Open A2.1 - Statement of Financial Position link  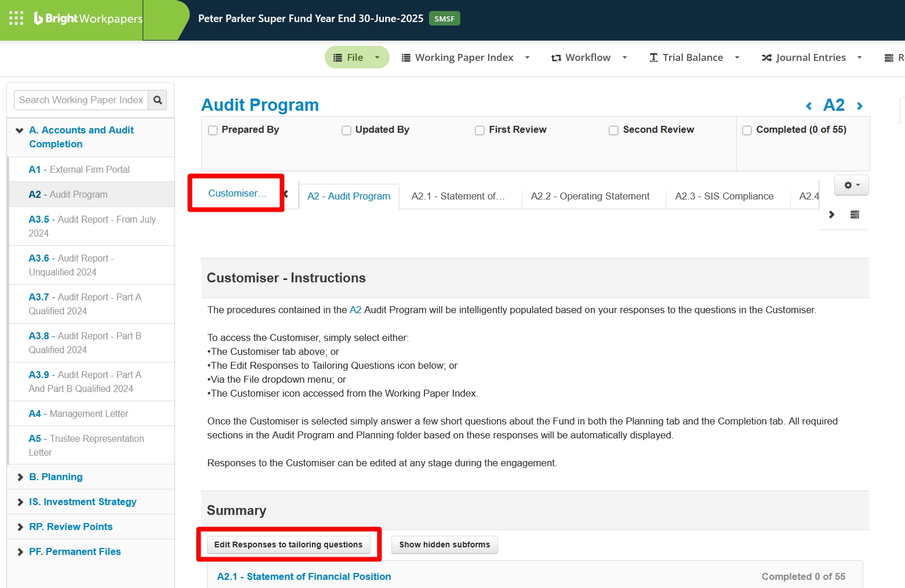pos(304,576)
